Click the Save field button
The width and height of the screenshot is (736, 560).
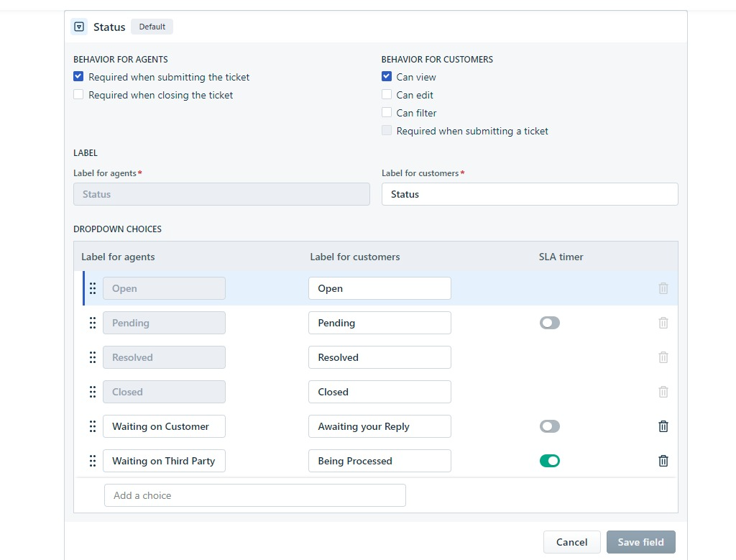point(640,542)
